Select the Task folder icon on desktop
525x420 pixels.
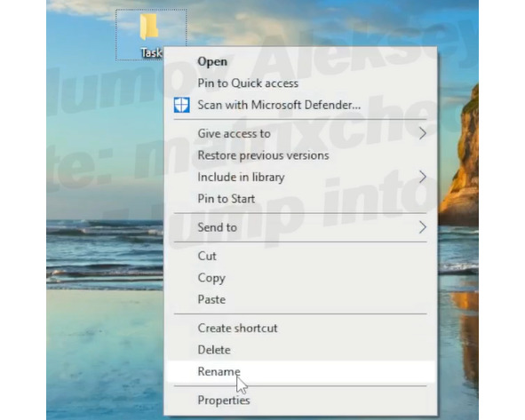(149, 27)
